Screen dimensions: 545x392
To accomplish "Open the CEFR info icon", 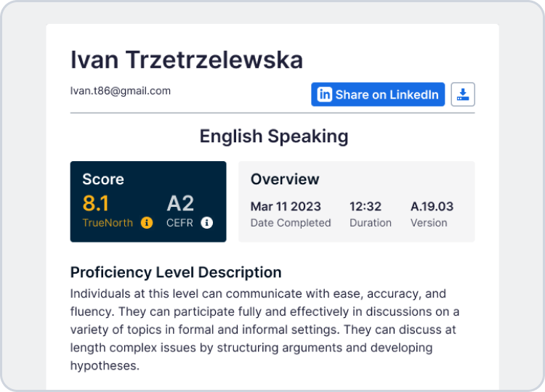I will tap(207, 223).
